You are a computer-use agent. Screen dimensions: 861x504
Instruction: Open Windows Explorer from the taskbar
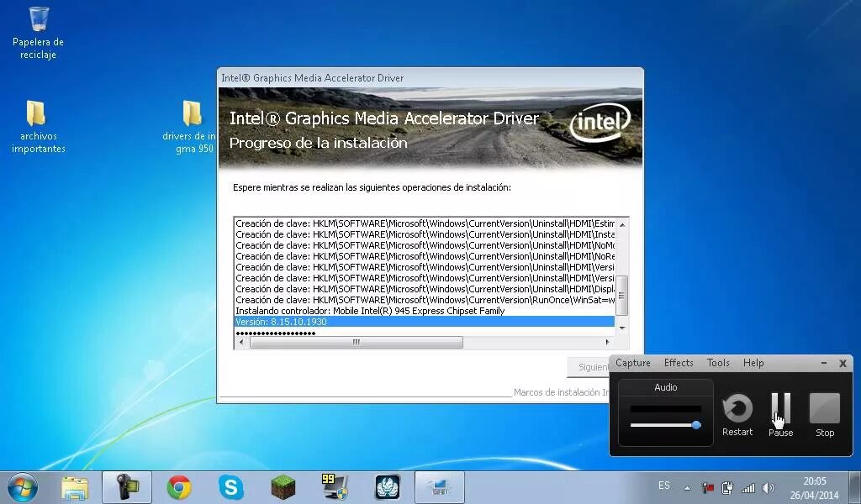coord(75,487)
